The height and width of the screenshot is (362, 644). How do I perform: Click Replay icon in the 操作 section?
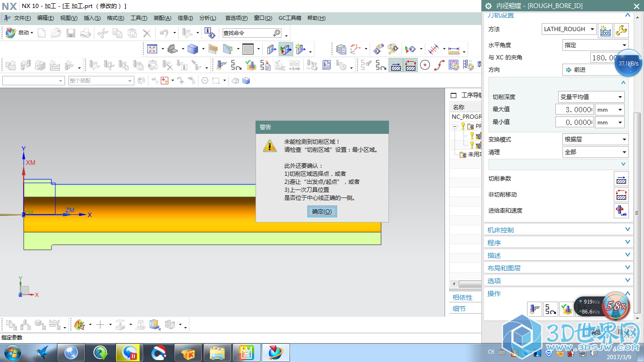(x=551, y=309)
